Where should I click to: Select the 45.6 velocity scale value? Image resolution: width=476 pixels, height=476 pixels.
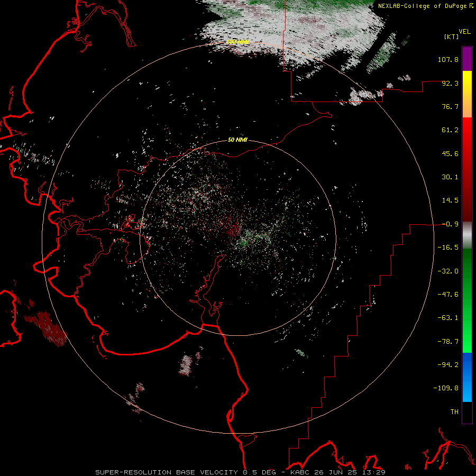point(450,153)
